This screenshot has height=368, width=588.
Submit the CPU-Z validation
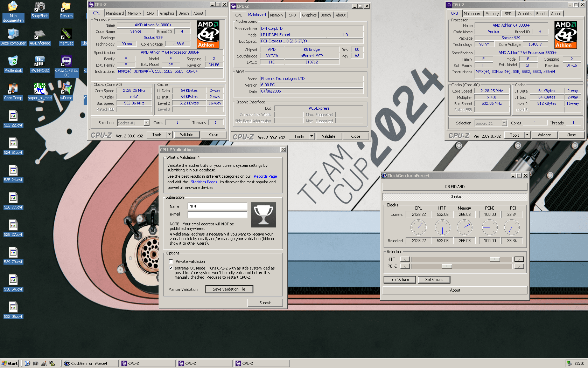265,303
